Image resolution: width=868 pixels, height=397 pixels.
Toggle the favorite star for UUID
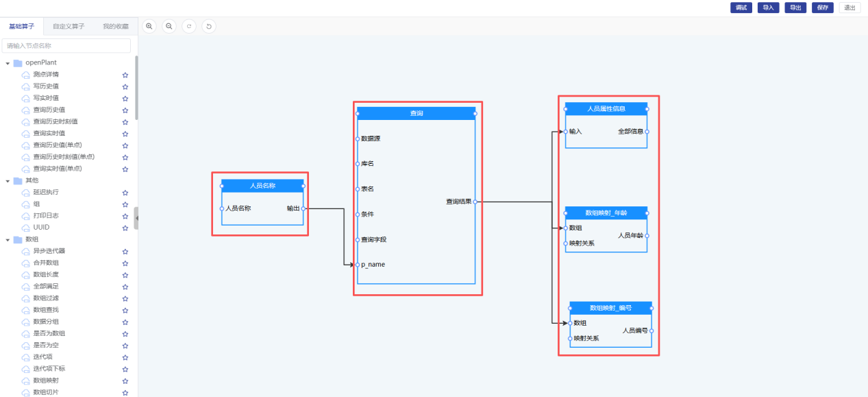(x=125, y=228)
